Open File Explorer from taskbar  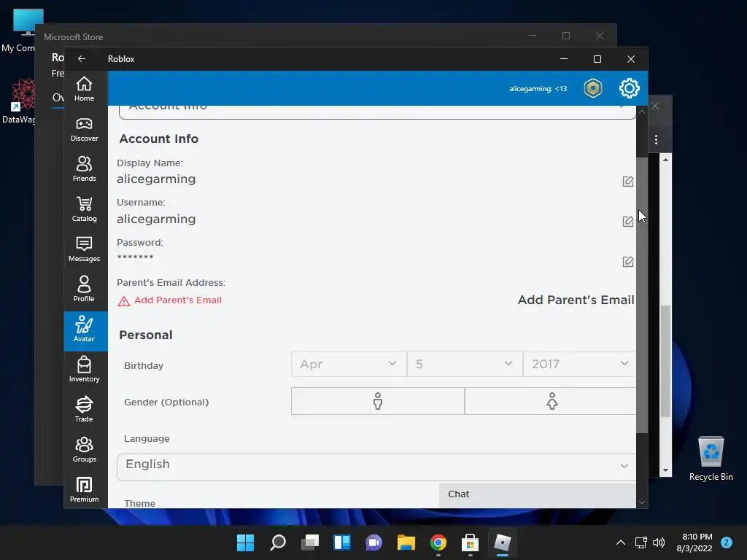406,542
